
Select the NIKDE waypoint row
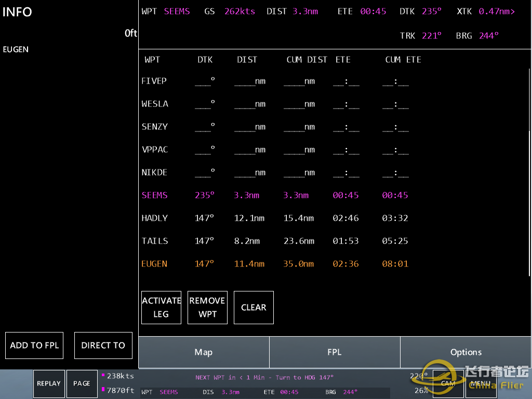(x=275, y=172)
